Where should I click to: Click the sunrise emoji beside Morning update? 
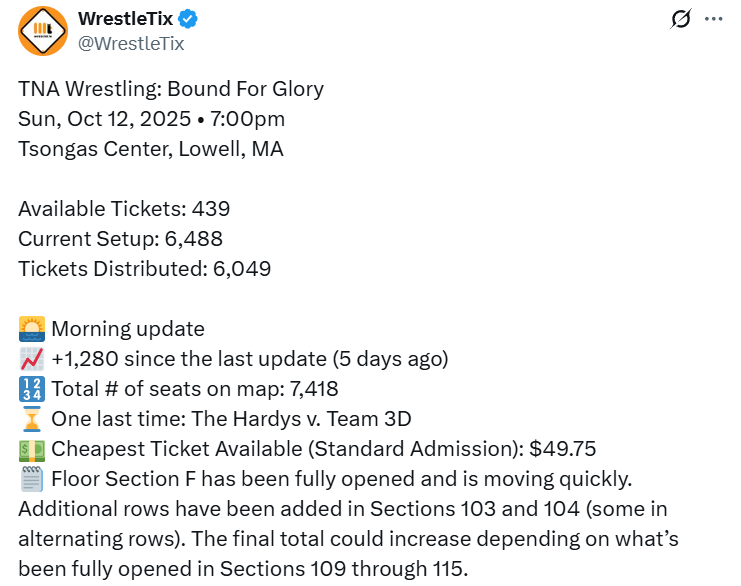(31, 328)
